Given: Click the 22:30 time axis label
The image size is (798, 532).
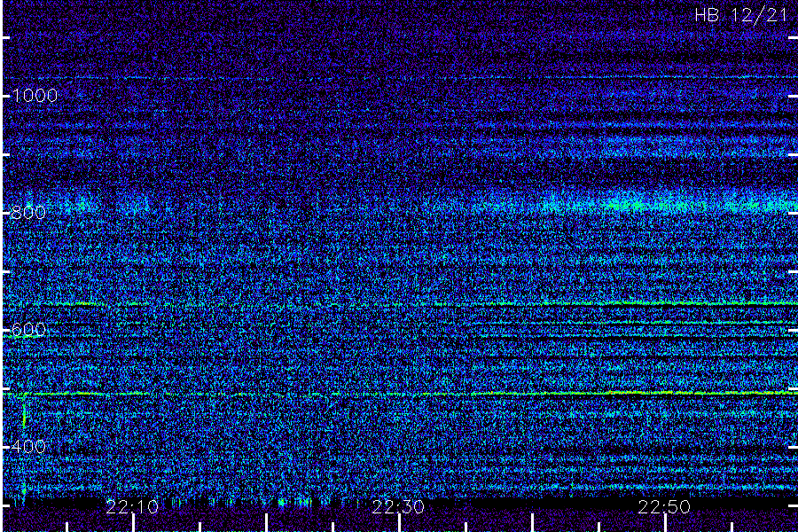Looking at the screenshot, I should click(x=398, y=507).
